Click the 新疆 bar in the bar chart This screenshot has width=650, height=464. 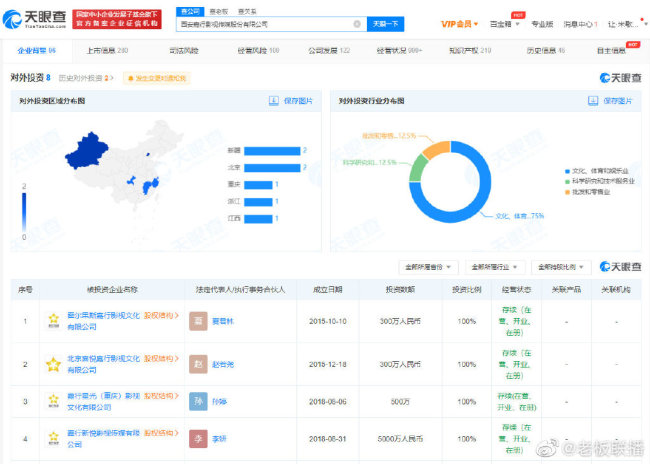272,151
